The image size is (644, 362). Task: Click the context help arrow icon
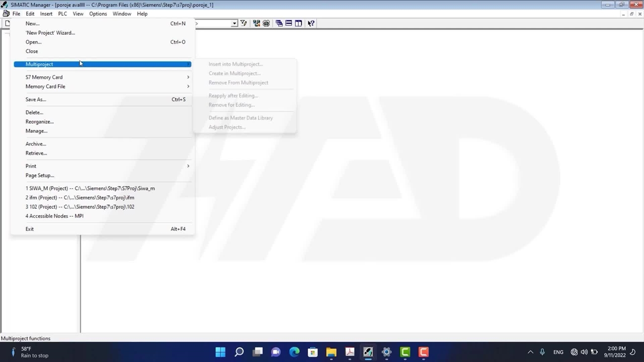(311, 23)
